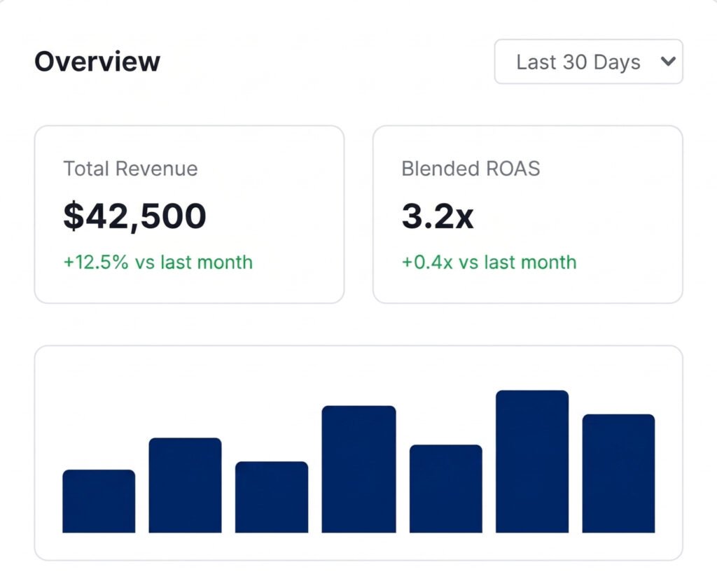Click the last bar in the chart
The height and width of the screenshot is (588, 717).
(x=618, y=473)
